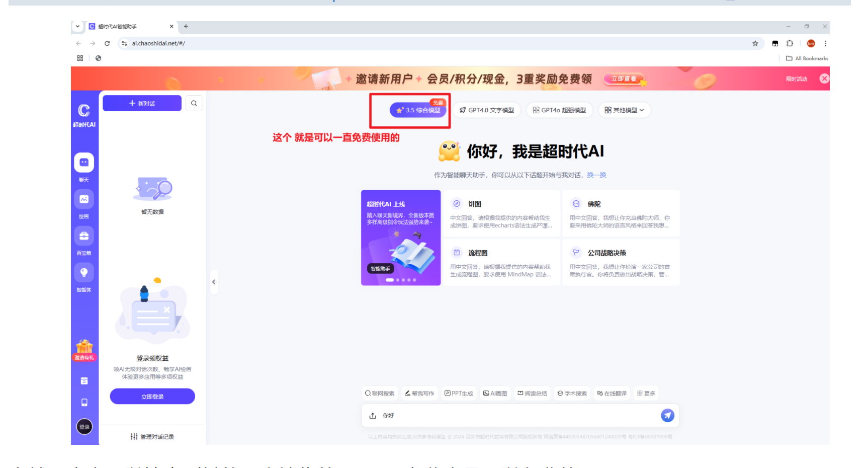Open the 聊天 chat section in sidebar
The image size is (868, 468).
[x=84, y=163]
